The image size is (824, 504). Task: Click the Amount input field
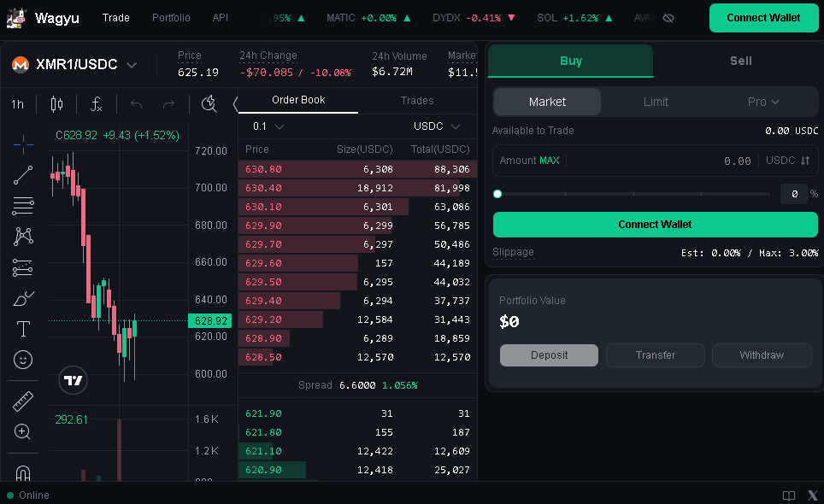[658, 161]
